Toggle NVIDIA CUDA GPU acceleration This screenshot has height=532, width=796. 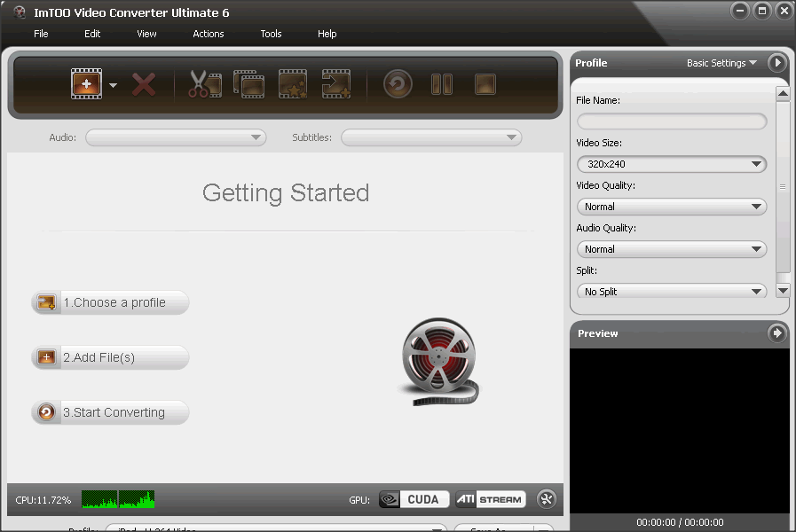tap(414, 499)
